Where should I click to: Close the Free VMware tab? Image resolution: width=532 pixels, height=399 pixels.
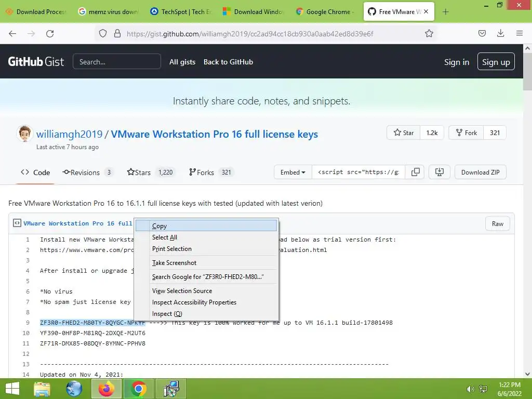[x=426, y=11]
